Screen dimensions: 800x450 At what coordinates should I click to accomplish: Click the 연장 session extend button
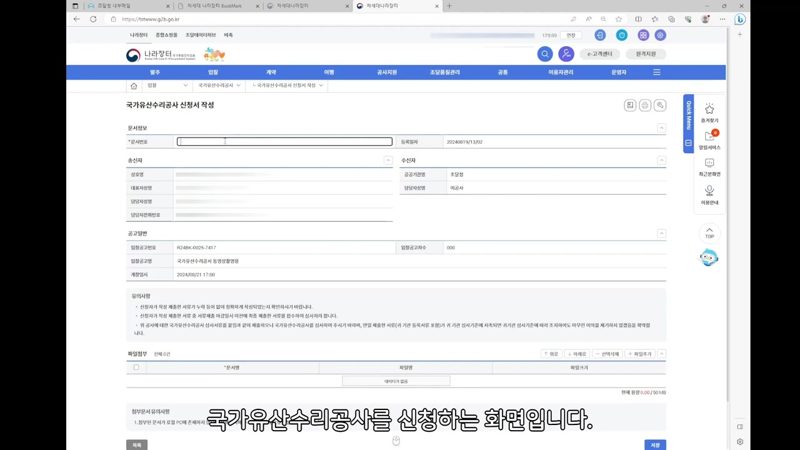[x=571, y=35]
